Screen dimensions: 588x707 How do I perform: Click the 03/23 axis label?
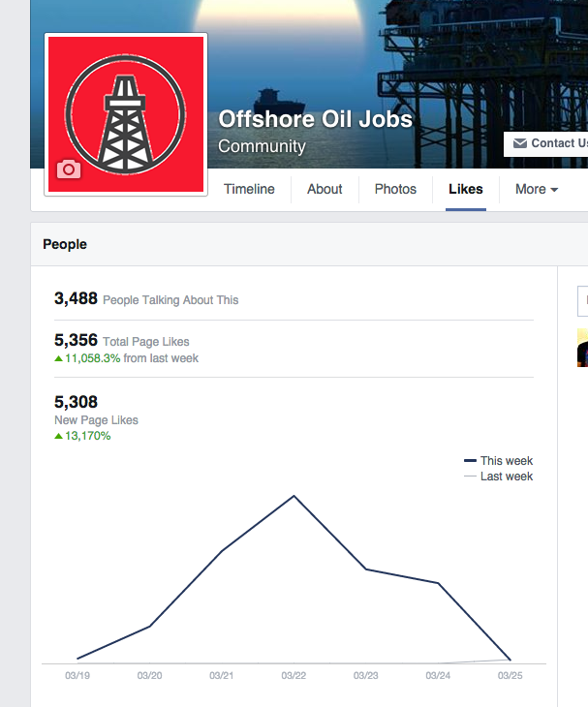[366, 675]
